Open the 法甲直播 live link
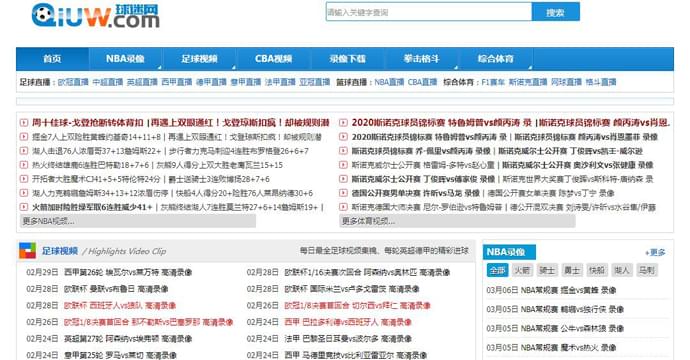The height and width of the screenshot is (360, 690). click(x=280, y=82)
